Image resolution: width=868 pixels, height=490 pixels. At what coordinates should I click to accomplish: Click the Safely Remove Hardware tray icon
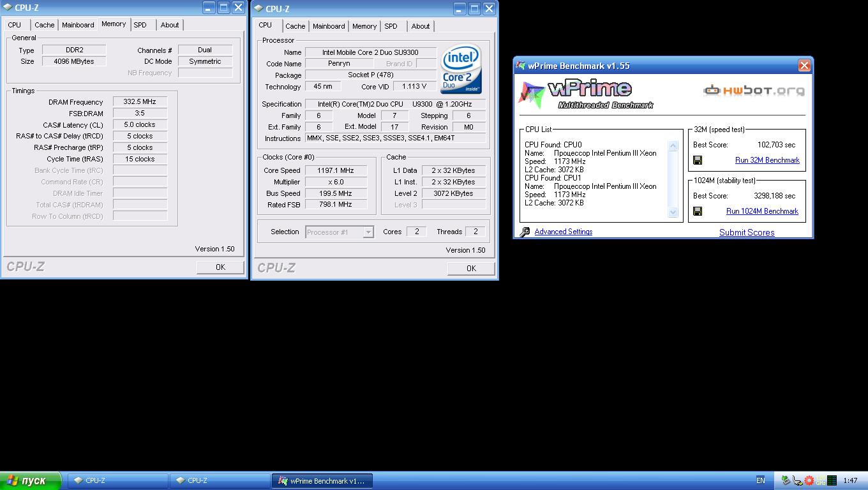pyautogui.click(x=786, y=480)
